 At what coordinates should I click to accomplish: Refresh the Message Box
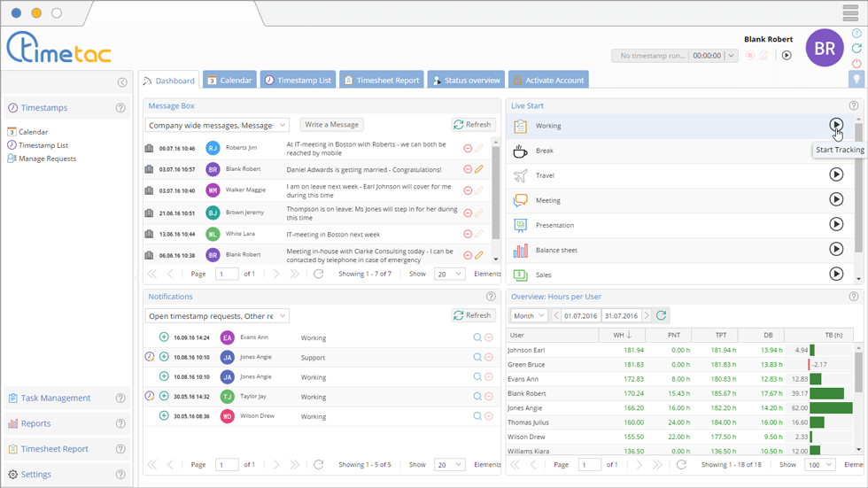tap(474, 125)
